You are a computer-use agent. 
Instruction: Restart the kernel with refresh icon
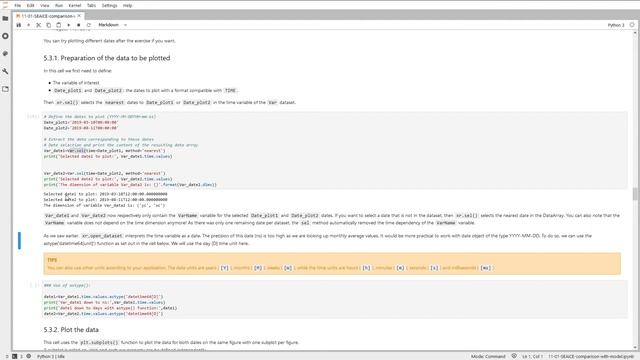point(89,25)
